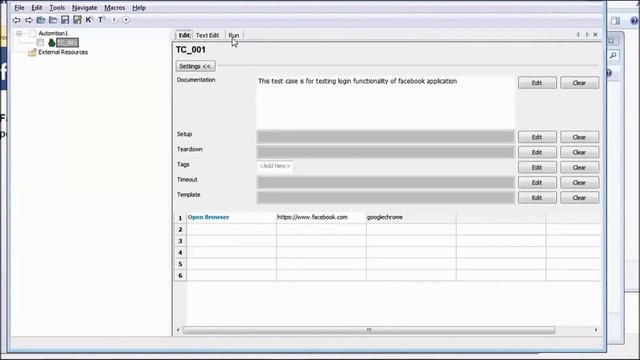Click the small run-tests play icon
640x360 pixels.
114,20
